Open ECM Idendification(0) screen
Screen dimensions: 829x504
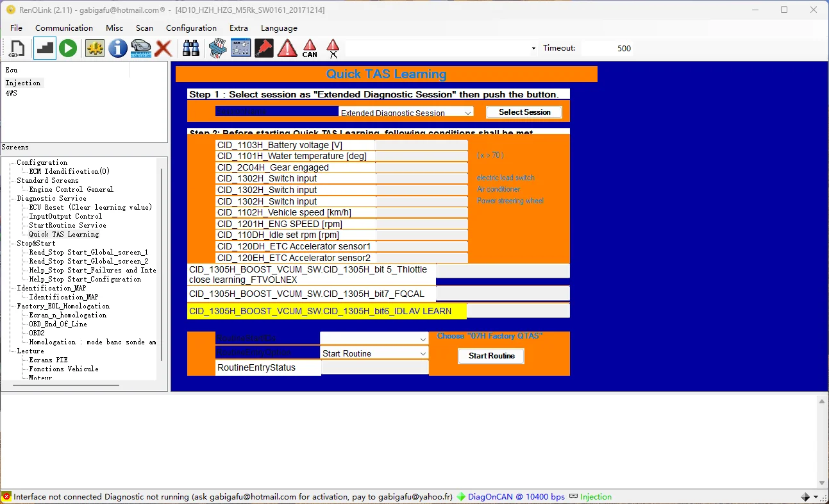(x=69, y=171)
